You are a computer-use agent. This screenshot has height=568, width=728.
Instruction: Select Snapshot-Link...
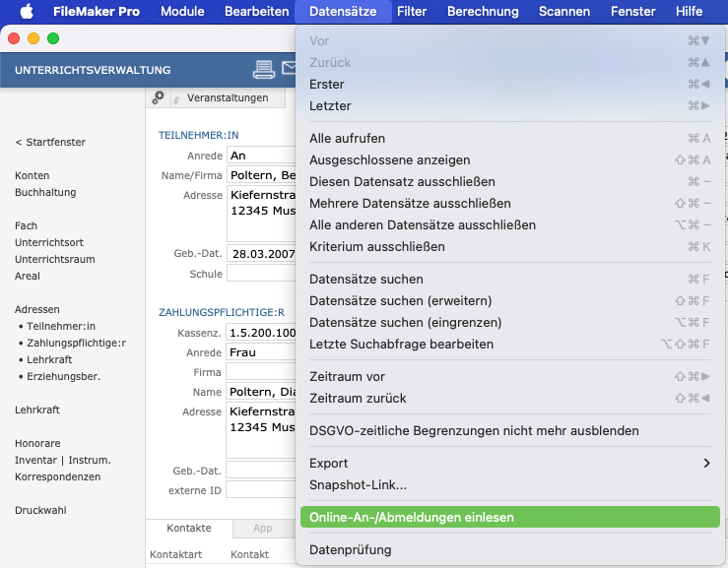[x=510, y=485]
